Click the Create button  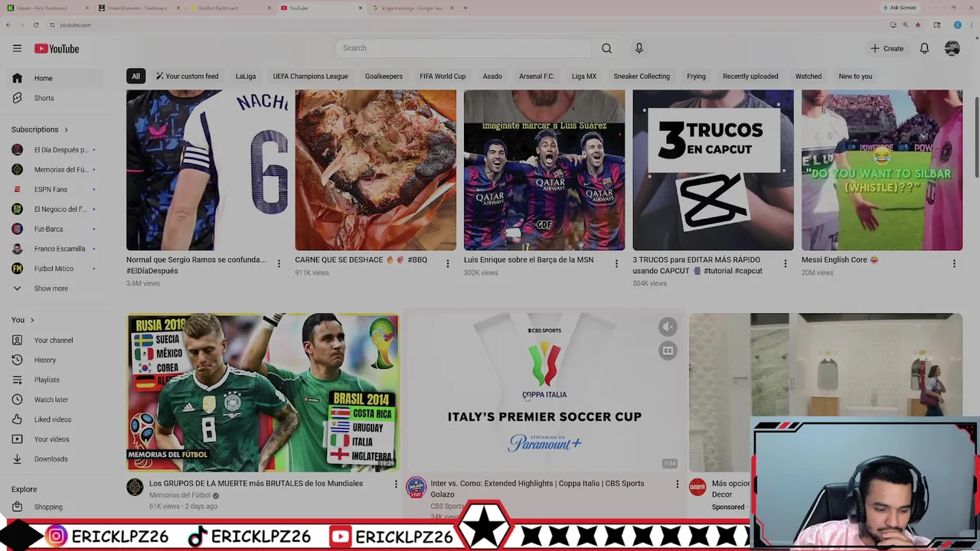tap(887, 48)
